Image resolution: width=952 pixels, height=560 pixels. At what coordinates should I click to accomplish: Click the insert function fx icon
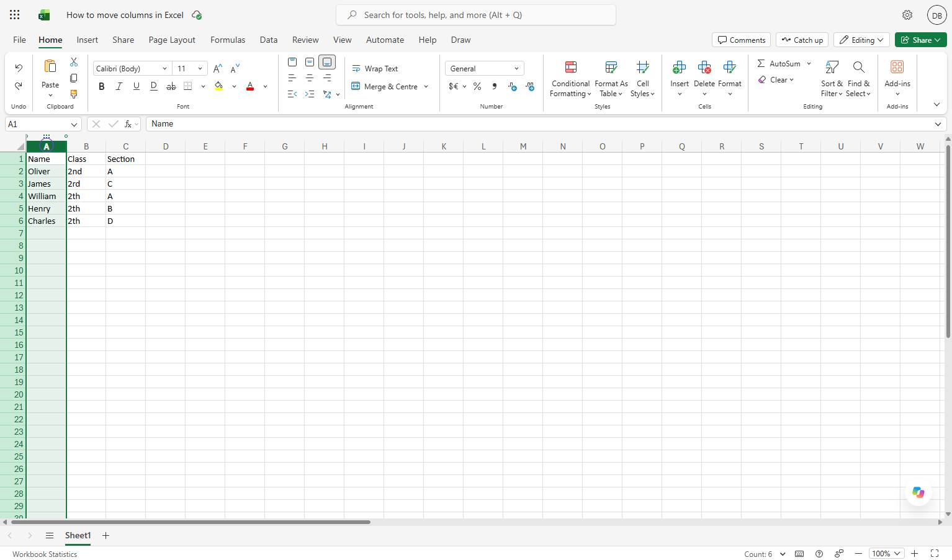(x=128, y=124)
